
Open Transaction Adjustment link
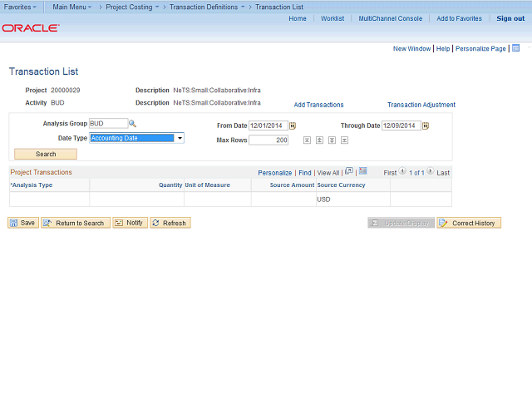tap(421, 105)
